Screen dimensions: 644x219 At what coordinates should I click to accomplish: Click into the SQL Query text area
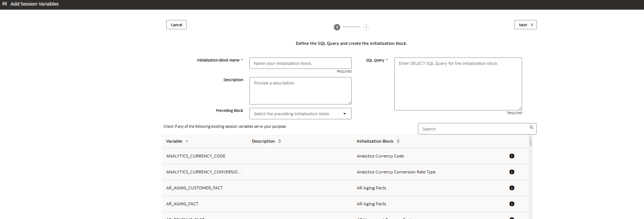(x=458, y=84)
